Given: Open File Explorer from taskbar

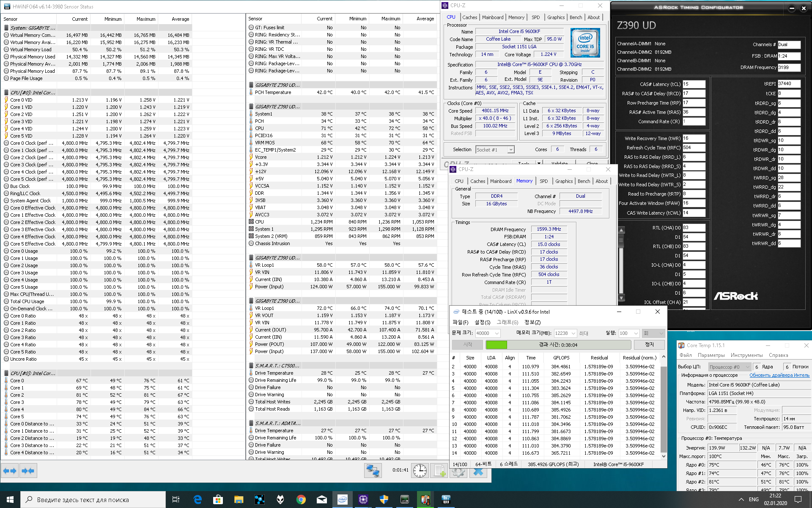Looking at the screenshot, I should 239,500.
